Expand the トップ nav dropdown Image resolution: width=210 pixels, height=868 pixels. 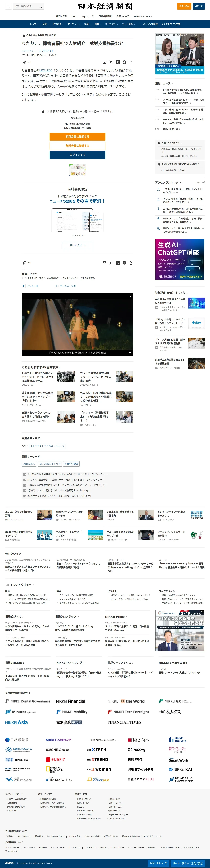pos(34,24)
